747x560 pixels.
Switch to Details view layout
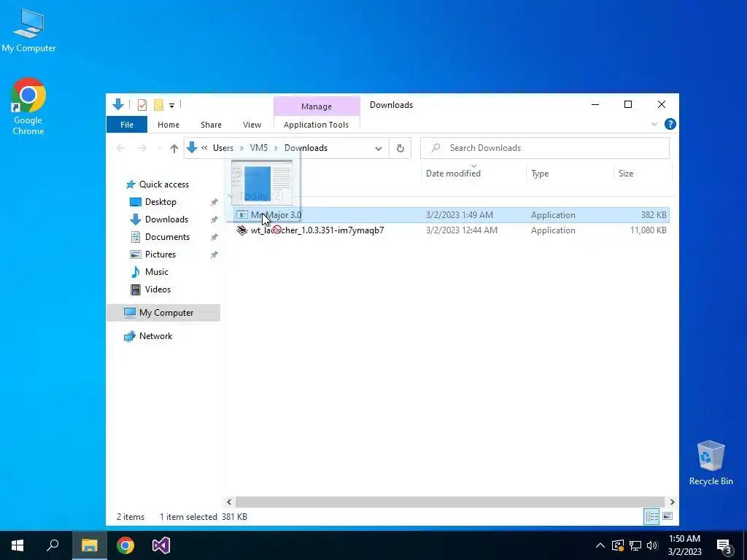[651, 516]
